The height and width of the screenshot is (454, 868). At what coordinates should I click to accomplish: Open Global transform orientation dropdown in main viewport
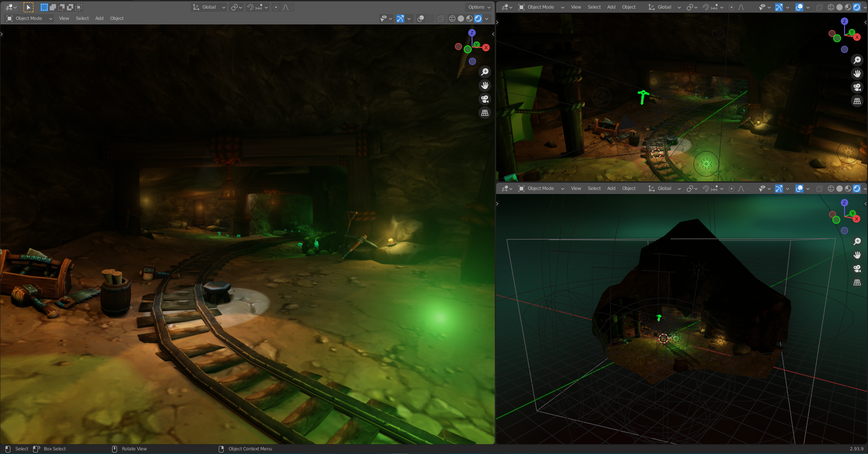click(x=209, y=7)
